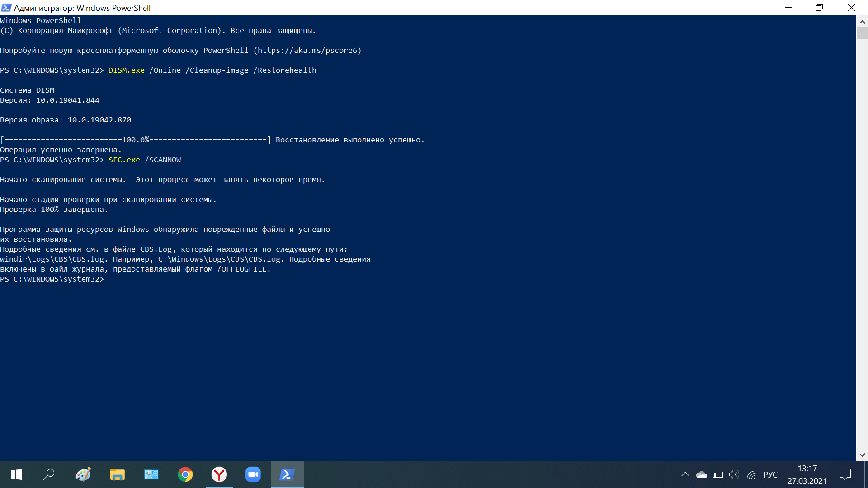Open taskbar search magnifier

(49, 474)
